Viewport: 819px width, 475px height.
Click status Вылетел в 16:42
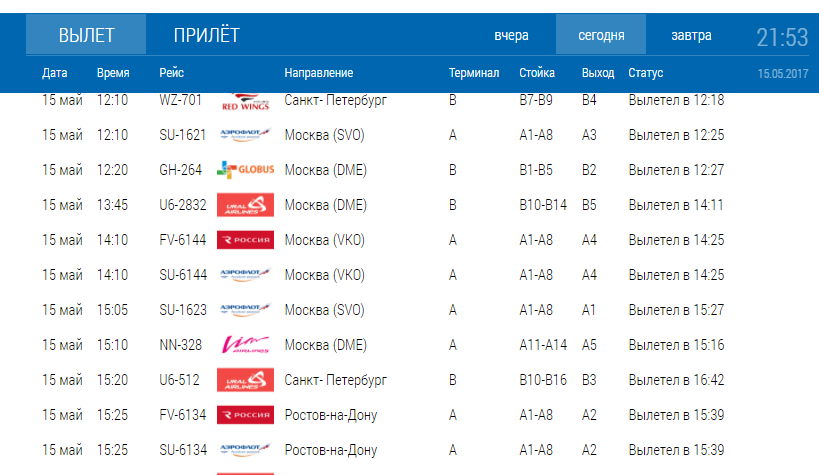tap(676, 380)
